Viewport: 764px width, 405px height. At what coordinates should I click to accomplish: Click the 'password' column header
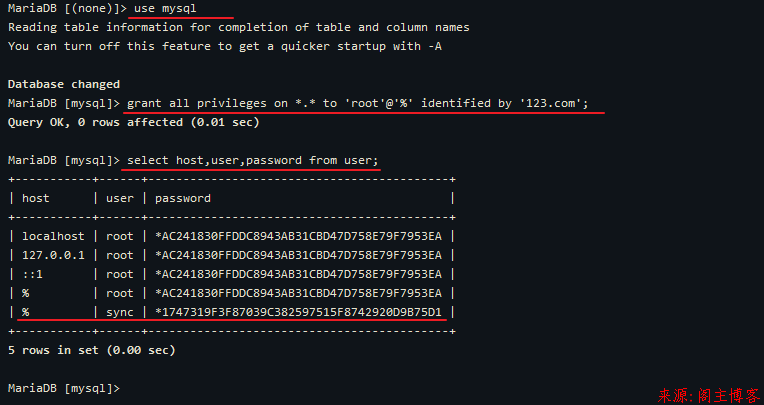(183, 198)
